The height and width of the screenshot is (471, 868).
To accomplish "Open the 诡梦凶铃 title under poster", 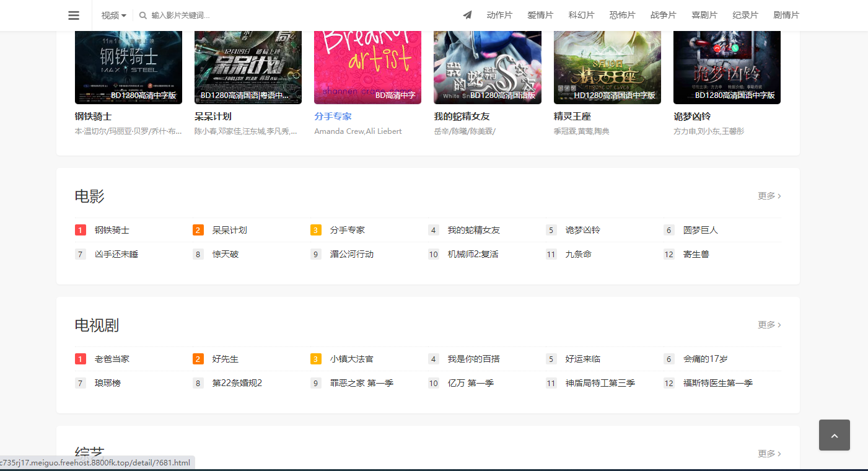I will pyautogui.click(x=692, y=116).
